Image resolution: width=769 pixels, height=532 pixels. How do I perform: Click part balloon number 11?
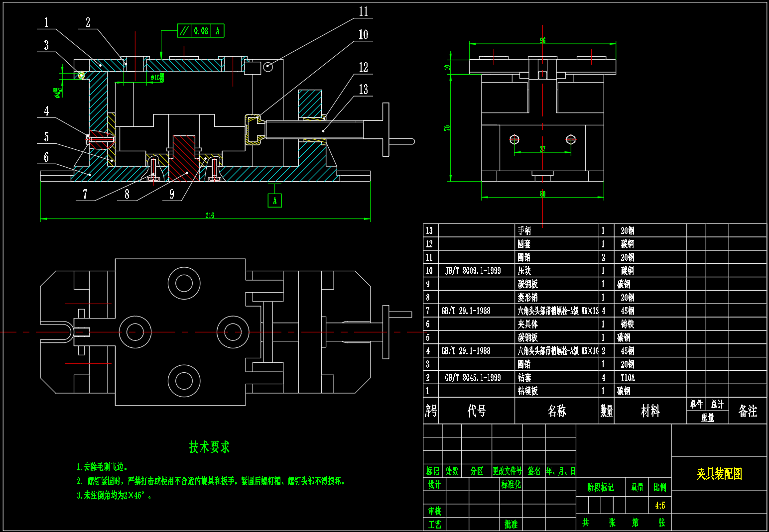click(364, 12)
